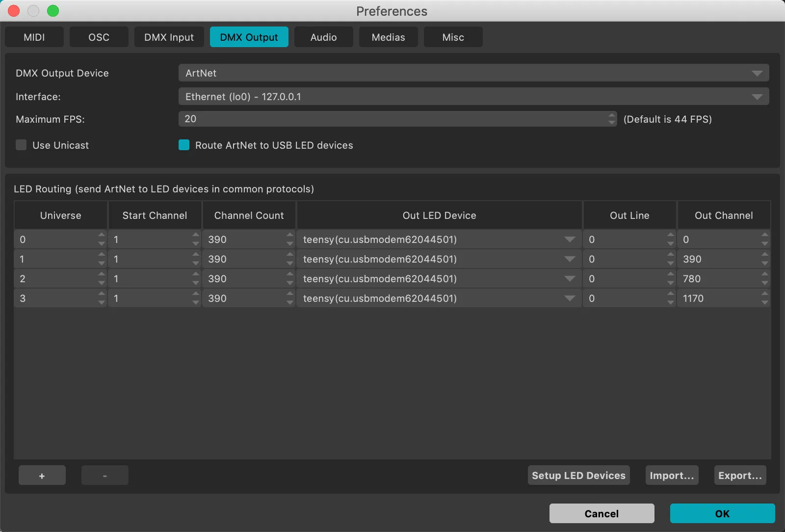The image size is (785, 532).
Task: Go to the Audio tab
Action: (x=324, y=37)
